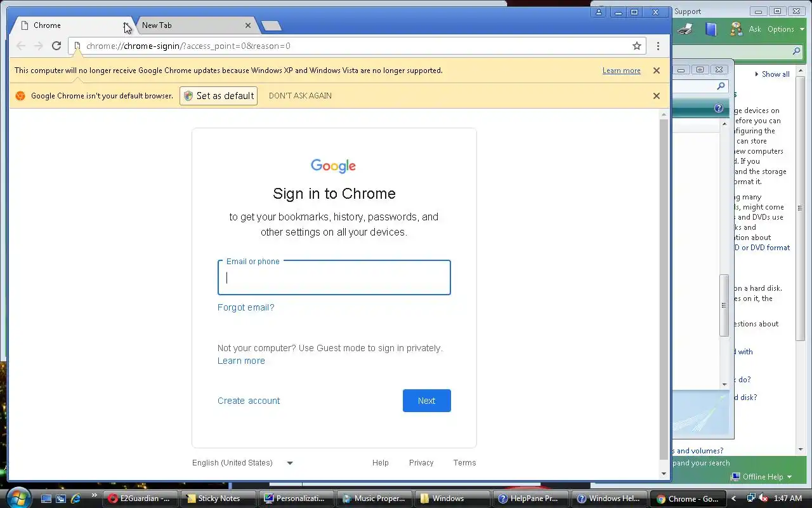812x508 pixels.
Task: Close the New Tab tab
Action: 248,25
